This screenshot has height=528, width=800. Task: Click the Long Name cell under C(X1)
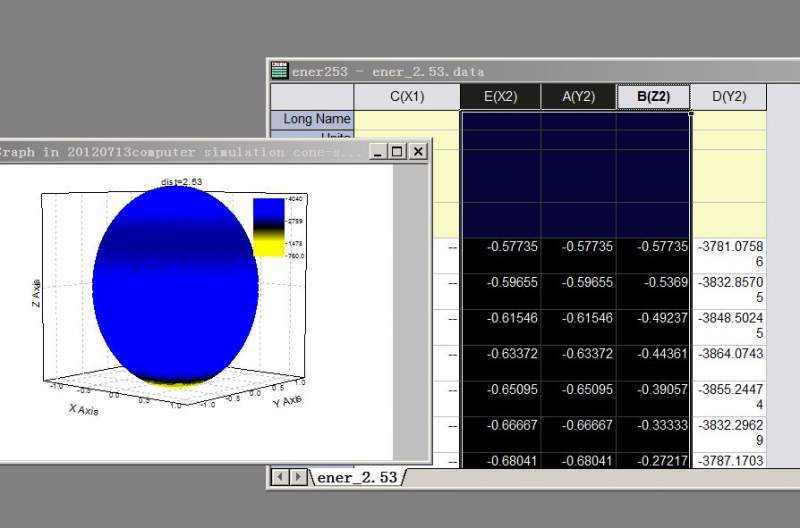(x=407, y=120)
